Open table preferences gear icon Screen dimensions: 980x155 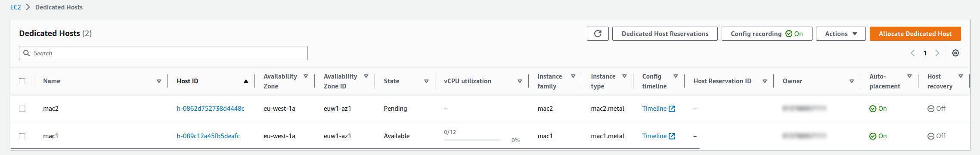pos(955,53)
